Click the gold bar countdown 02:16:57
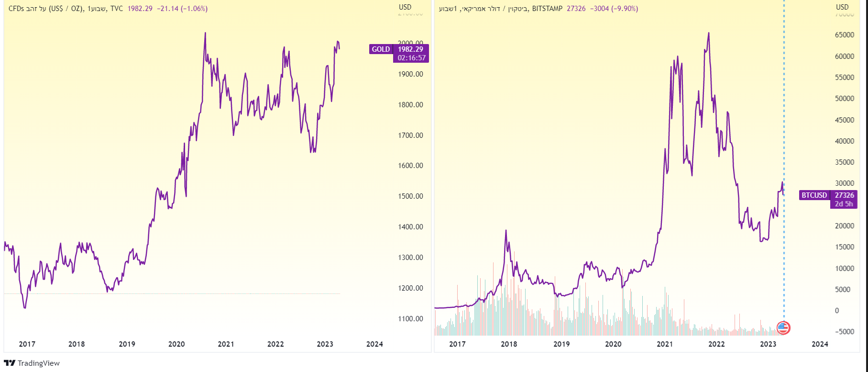This screenshot has height=372, width=868. 411,58
